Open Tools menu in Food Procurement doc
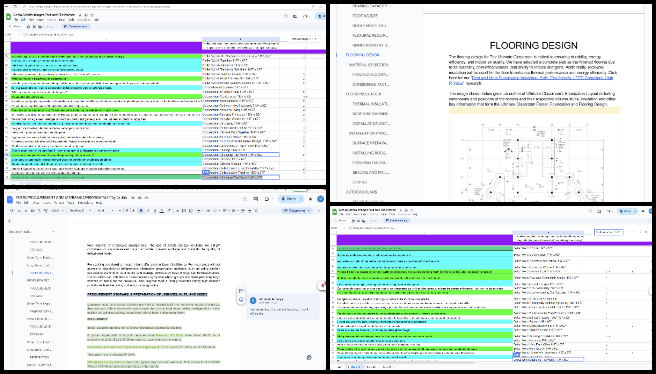This screenshot has height=374, width=656. pyautogui.click(x=71, y=203)
